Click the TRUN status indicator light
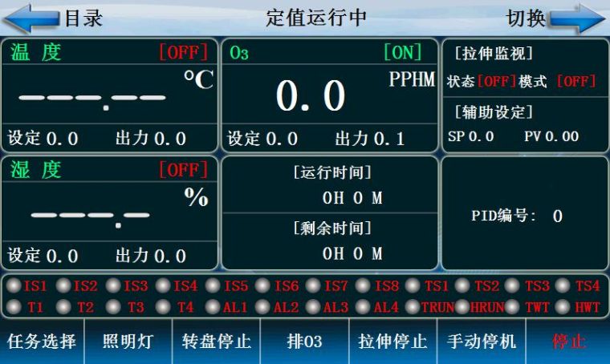 point(413,306)
